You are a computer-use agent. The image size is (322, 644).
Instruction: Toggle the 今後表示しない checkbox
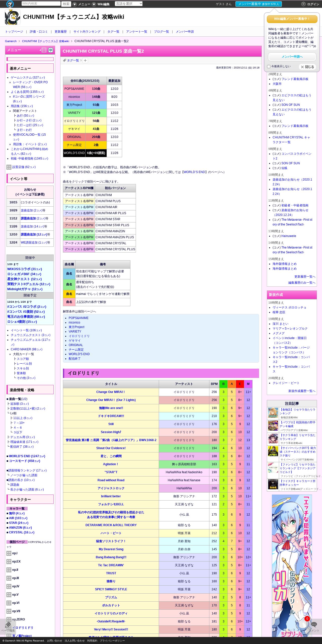(x=269, y=66)
